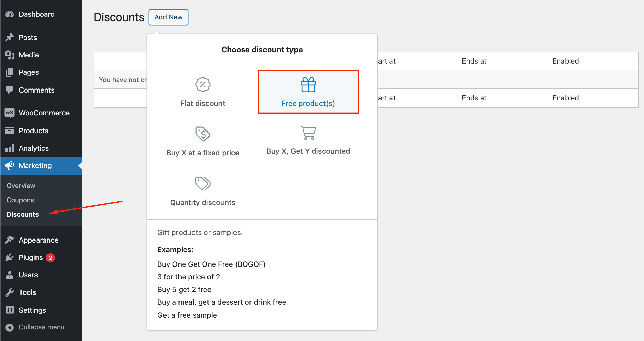Click the Comments speech bubble icon
Viewport: 644px width, 341px height.
10,90
